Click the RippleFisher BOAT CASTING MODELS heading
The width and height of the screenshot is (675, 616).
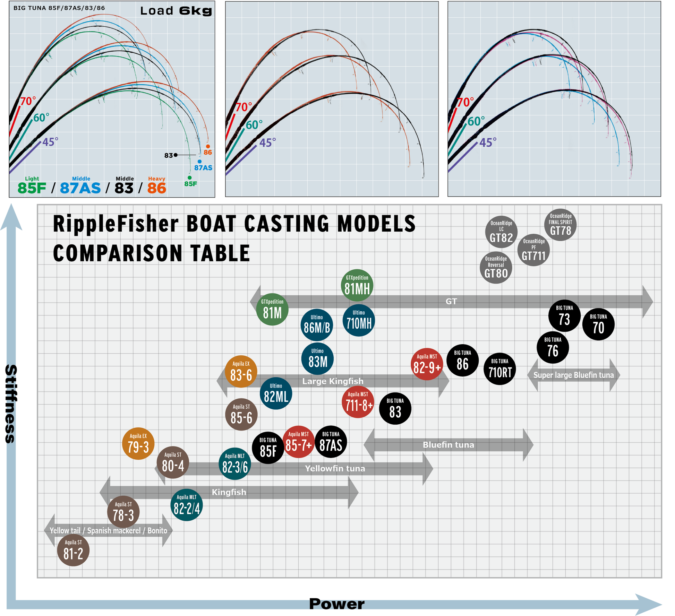point(234,224)
